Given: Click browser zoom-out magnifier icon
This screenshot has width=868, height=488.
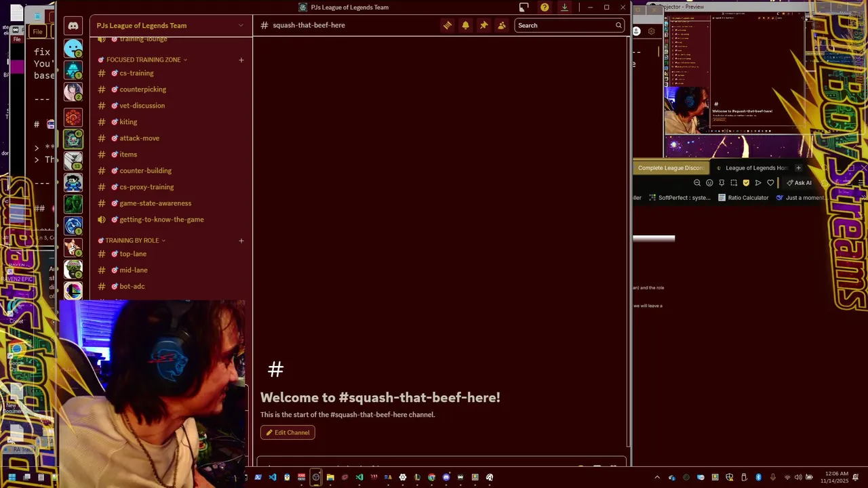Looking at the screenshot, I should 697,183.
